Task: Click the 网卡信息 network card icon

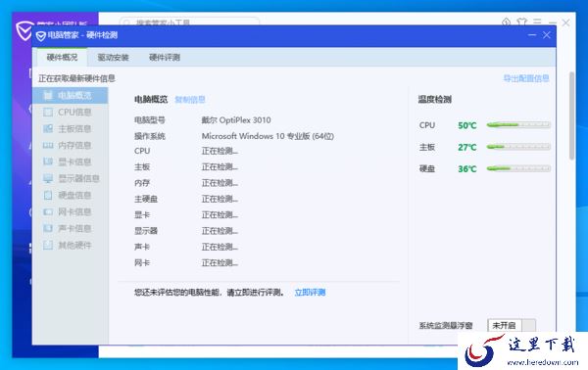Action: tap(48, 212)
